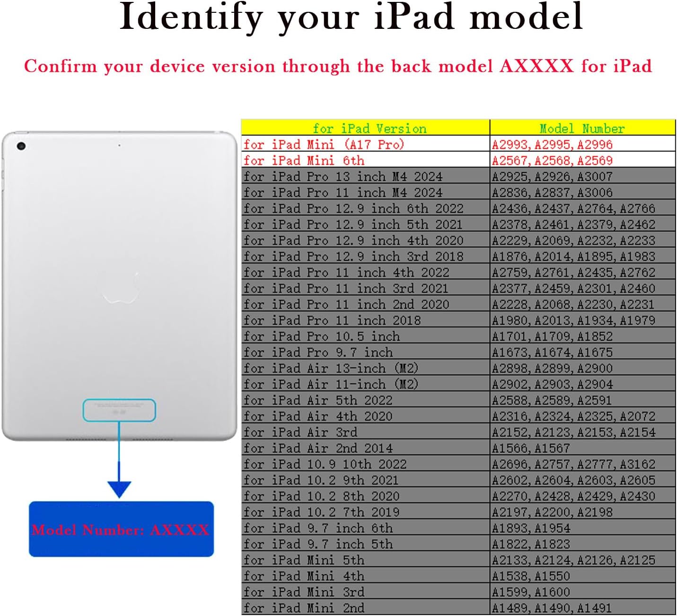The image size is (677, 616).
Task: Click model numbers "A1893,A1954"
Action: [531, 528]
